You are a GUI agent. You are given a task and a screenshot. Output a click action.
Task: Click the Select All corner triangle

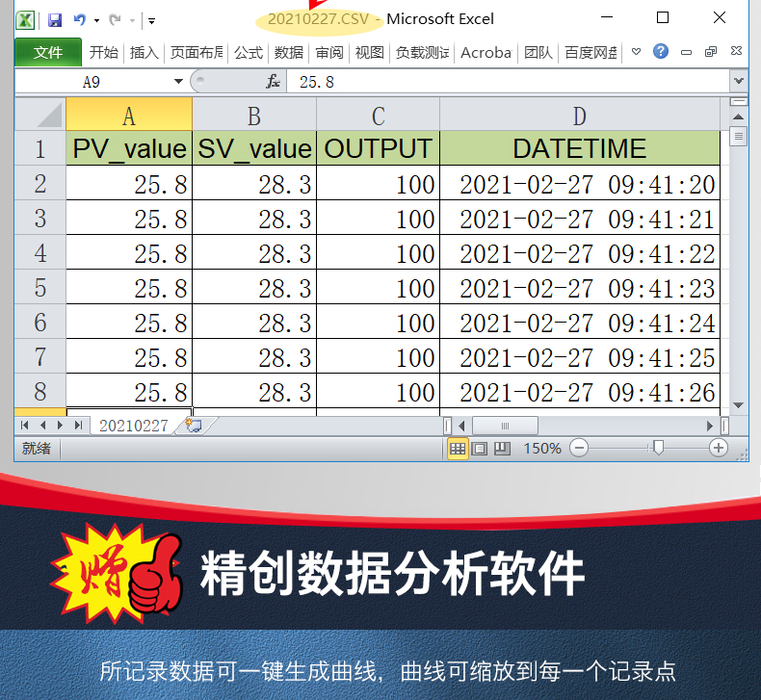40,117
